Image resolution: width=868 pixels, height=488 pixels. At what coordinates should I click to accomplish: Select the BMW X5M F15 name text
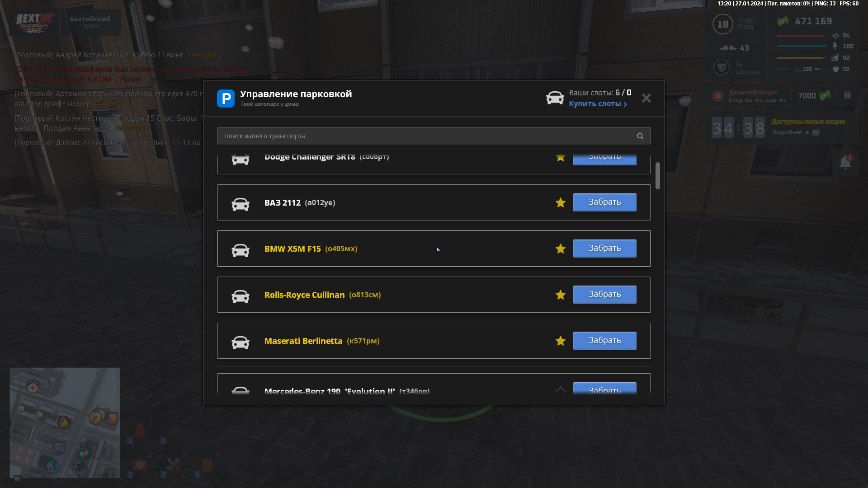292,249
